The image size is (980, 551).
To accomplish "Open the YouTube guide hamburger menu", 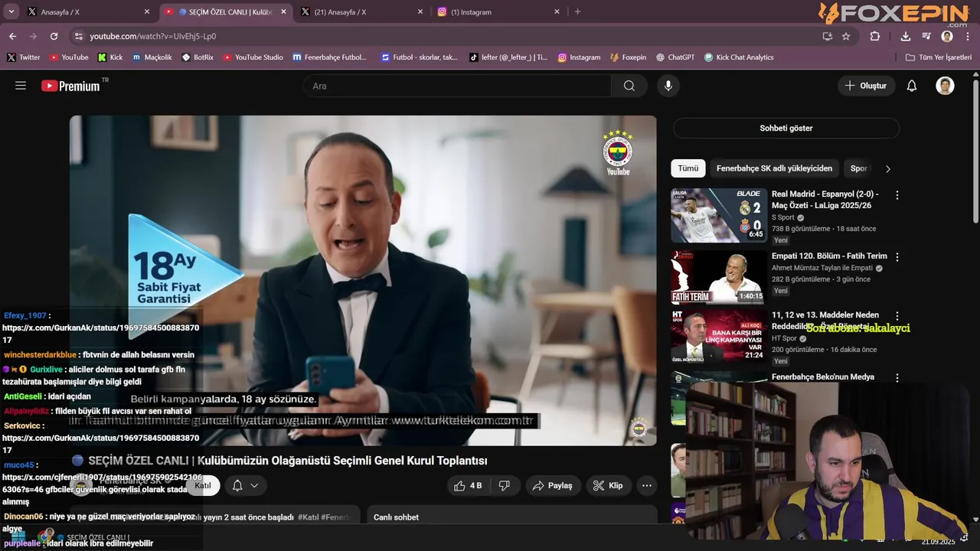I will 21,86.
